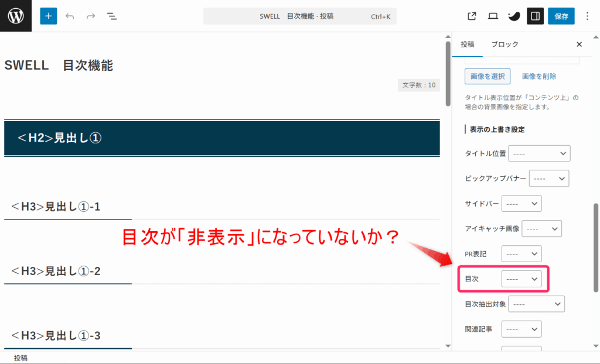Click the 画像を選択 button
Viewport: 600px width, 364px height.
tap(487, 77)
